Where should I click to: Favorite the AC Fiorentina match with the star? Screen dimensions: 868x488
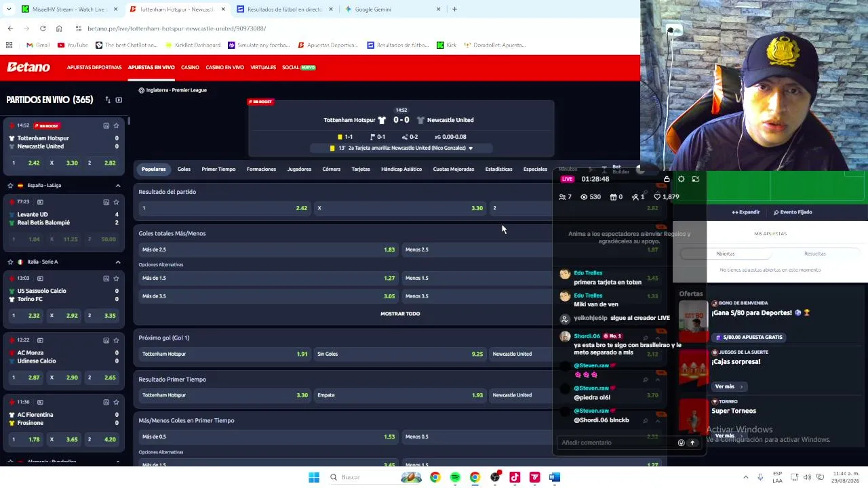[x=116, y=403]
